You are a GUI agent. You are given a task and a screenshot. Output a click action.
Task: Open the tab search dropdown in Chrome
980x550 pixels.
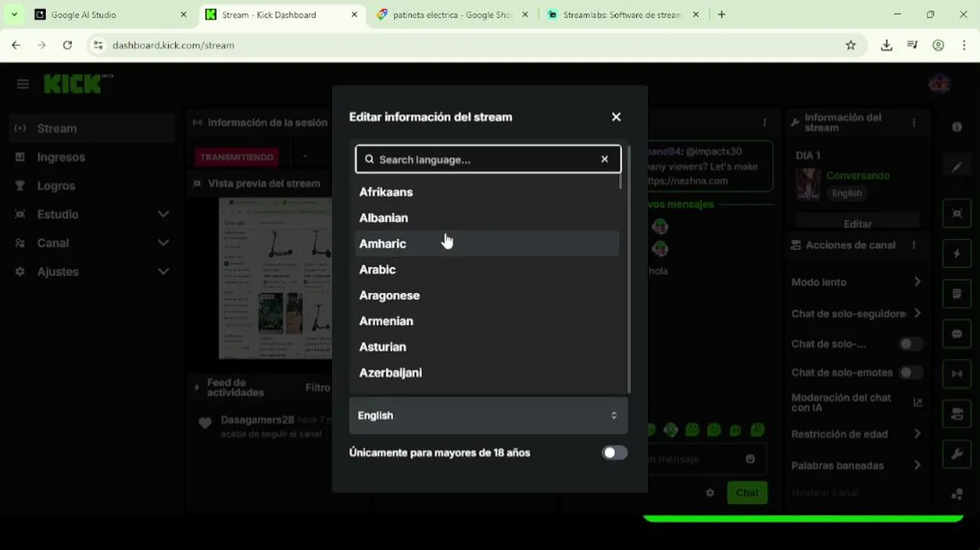click(x=15, y=15)
